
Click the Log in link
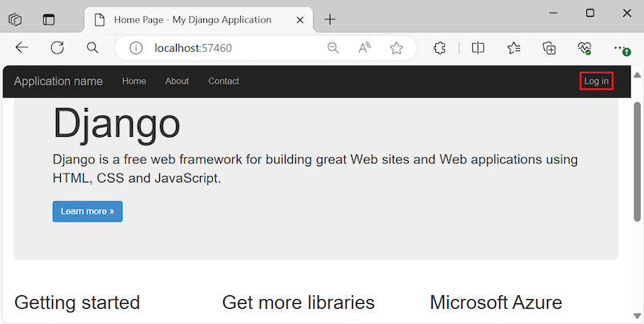(x=596, y=81)
